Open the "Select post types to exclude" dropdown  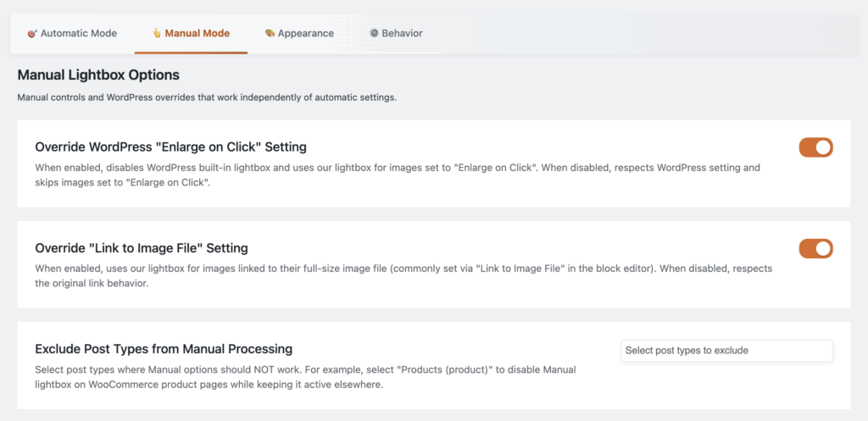[x=726, y=351]
